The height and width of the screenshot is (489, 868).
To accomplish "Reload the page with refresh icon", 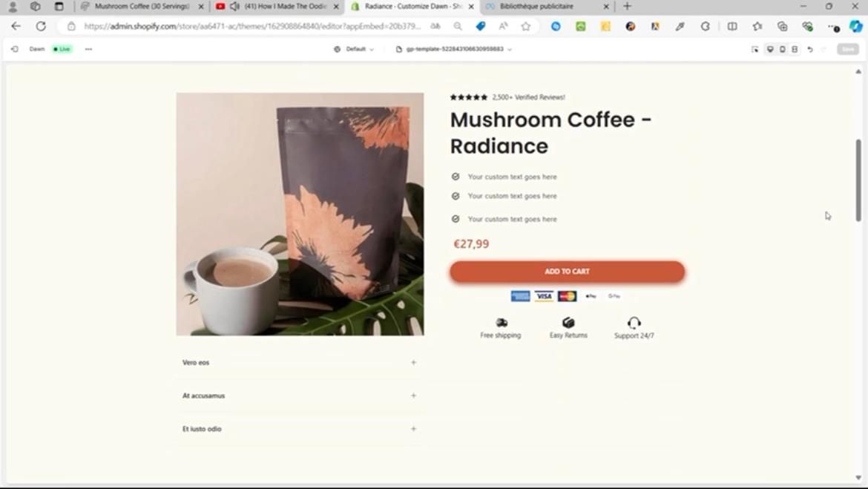I will [41, 26].
